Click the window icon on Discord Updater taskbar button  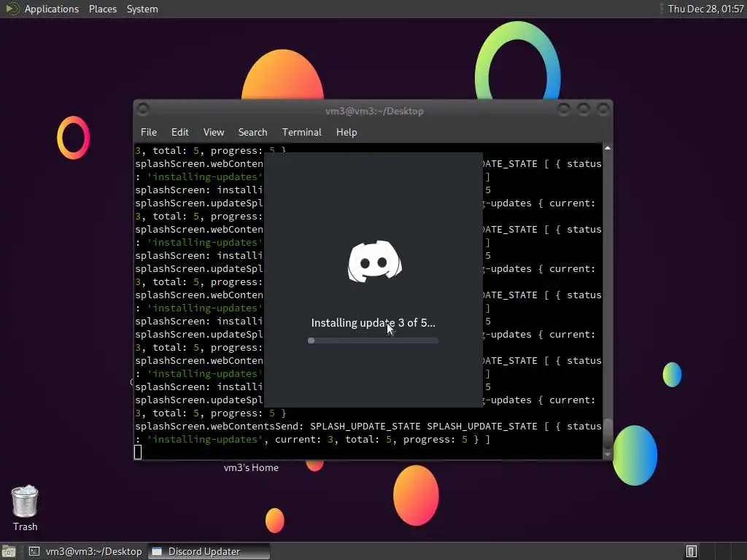pos(157,551)
